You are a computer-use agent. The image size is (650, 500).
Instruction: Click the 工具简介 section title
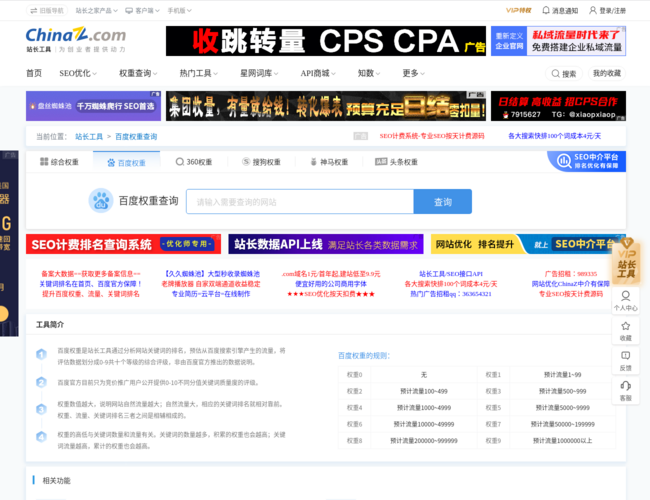pyautogui.click(x=50, y=325)
